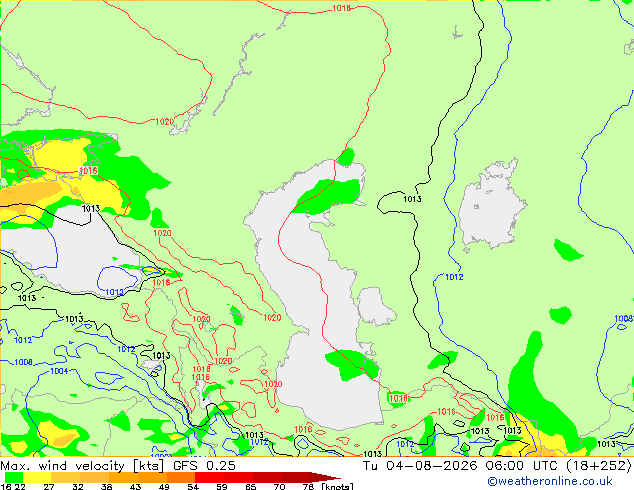Click the 'Max. wind velocity [kts]' title text
634x490 pixels.
click(82, 466)
